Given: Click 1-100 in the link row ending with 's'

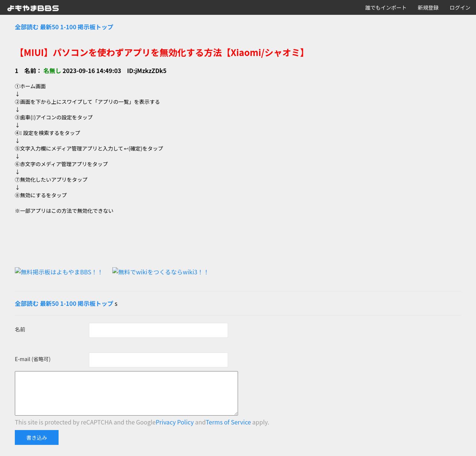Looking at the screenshot, I should point(68,304).
